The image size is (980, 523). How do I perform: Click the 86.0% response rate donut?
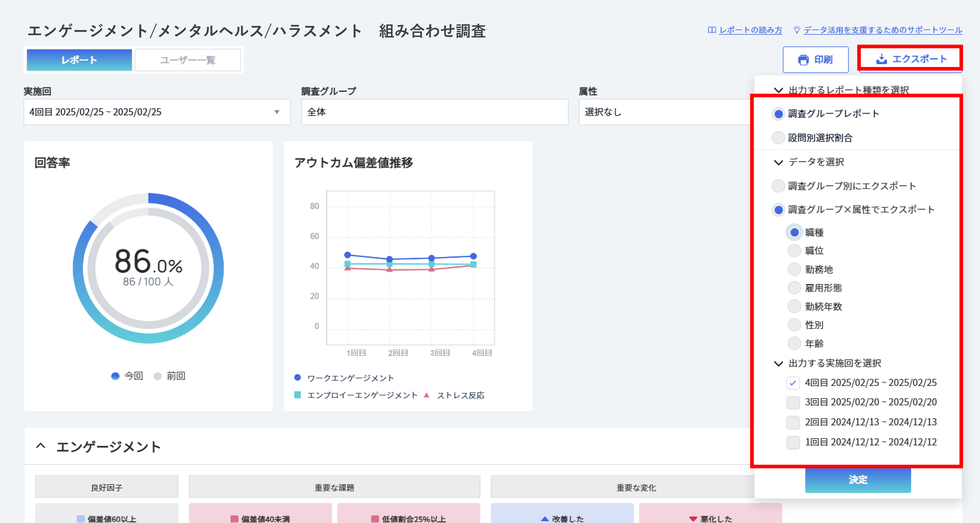(x=148, y=268)
